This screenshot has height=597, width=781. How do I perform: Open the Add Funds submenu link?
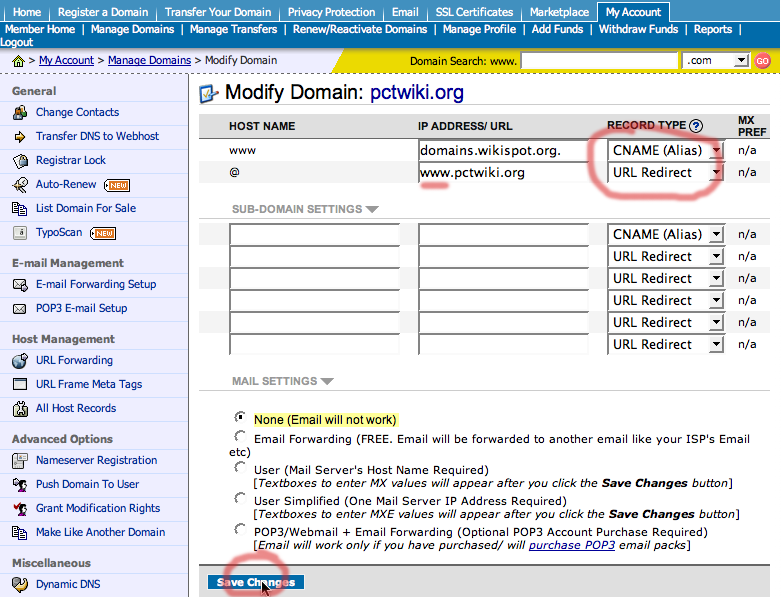(557, 29)
